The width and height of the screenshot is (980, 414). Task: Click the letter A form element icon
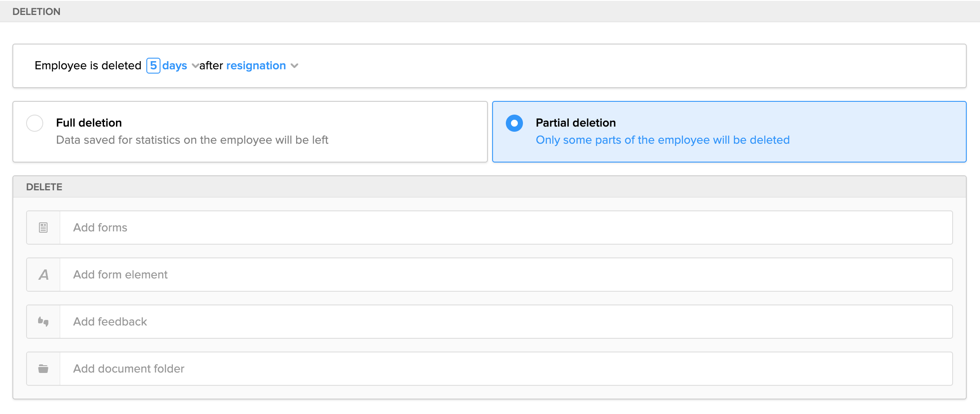coord(43,275)
